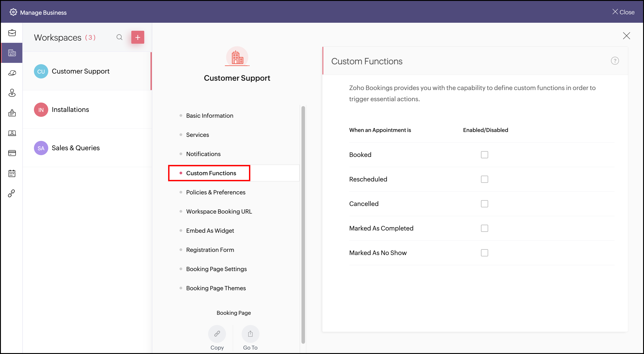Enable custom function for Booked appointments
This screenshot has width=644, height=354.
pos(484,155)
